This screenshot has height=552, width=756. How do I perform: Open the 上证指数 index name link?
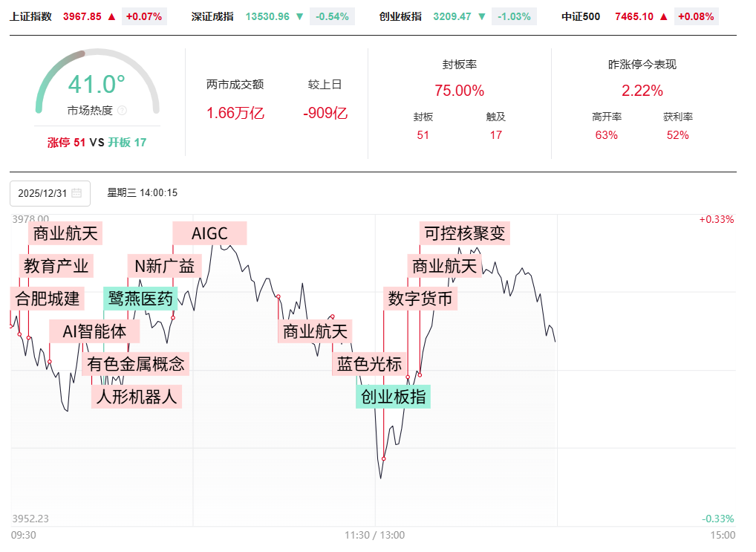(x=30, y=16)
